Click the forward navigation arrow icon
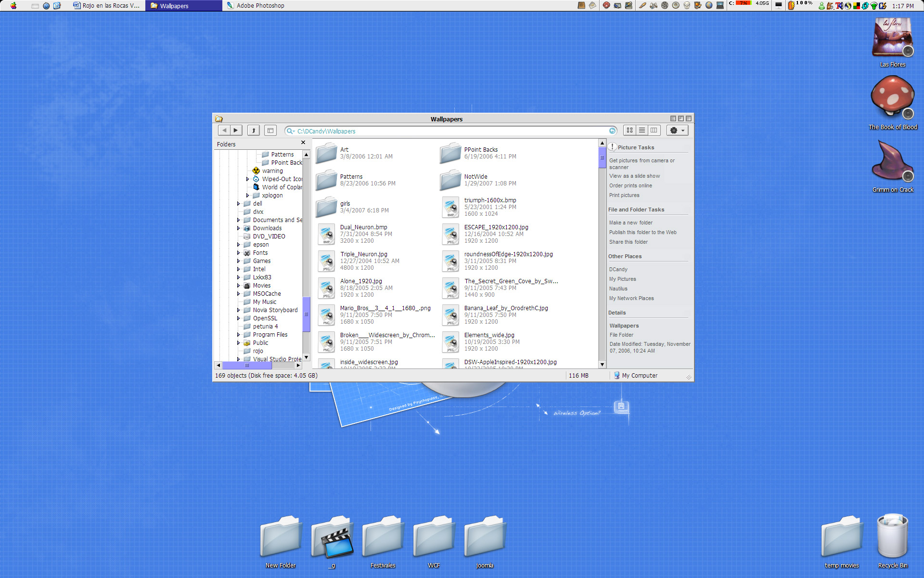Viewport: 924px width, 578px height. tap(235, 131)
